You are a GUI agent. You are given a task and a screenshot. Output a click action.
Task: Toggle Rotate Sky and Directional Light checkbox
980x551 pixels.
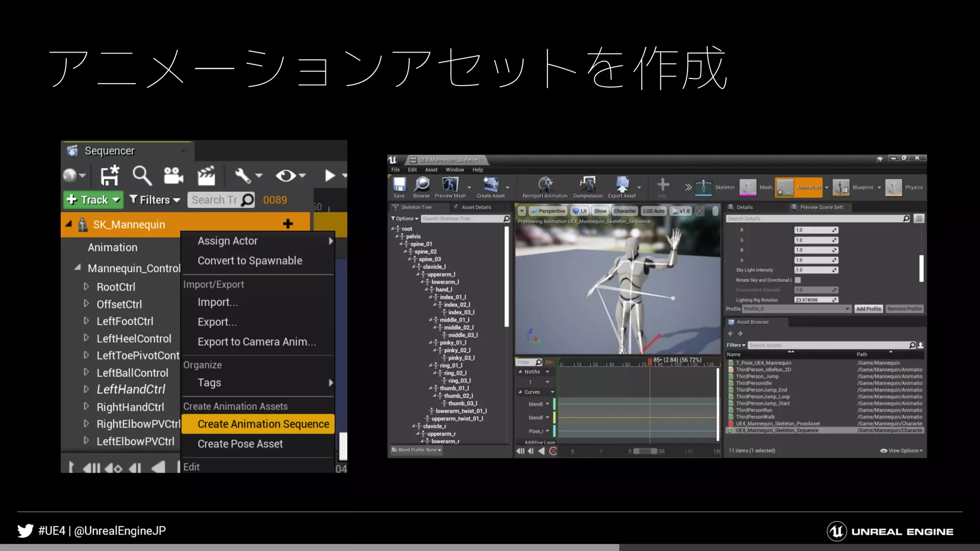point(798,280)
